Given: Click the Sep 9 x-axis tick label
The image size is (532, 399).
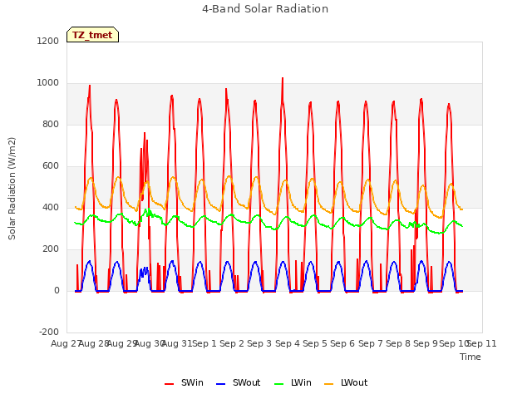Looking at the screenshot, I should [426, 343].
